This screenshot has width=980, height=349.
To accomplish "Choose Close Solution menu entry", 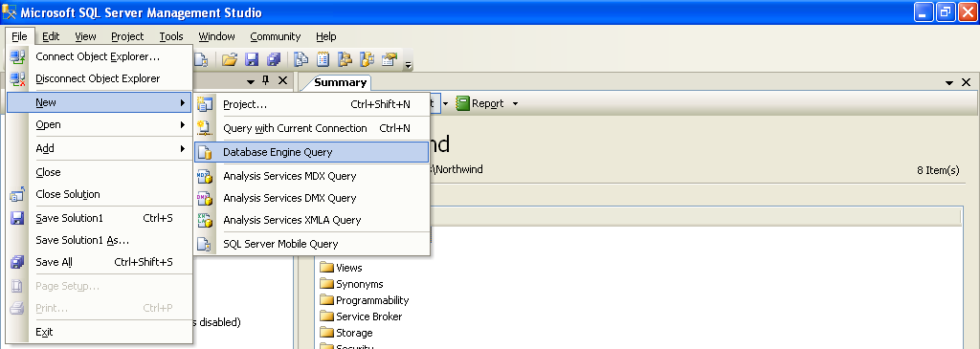I will tap(99, 194).
